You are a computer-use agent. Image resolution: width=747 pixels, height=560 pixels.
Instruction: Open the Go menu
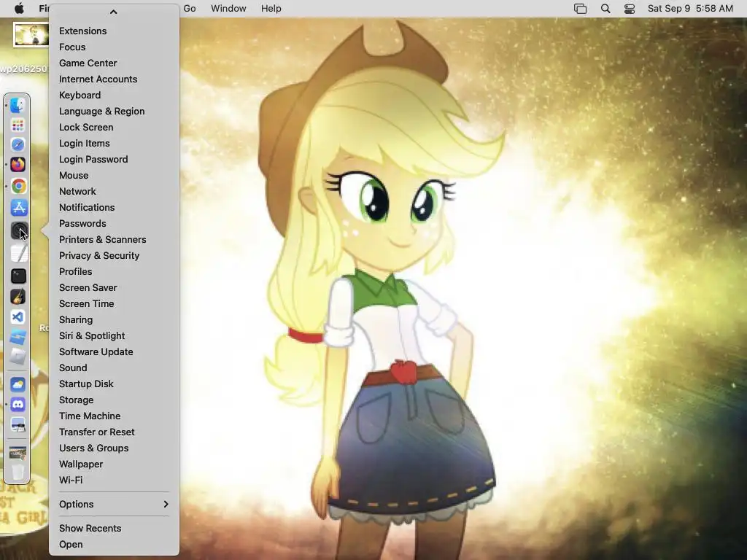(x=190, y=8)
